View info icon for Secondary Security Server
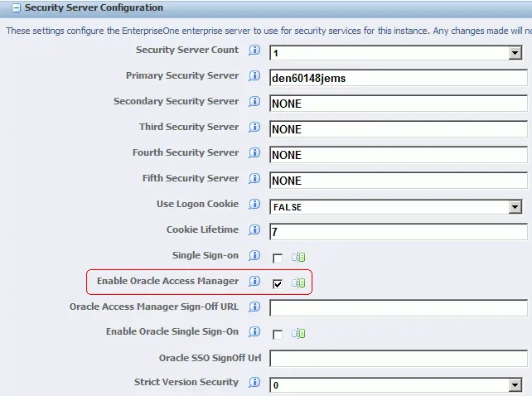 [254, 101]
